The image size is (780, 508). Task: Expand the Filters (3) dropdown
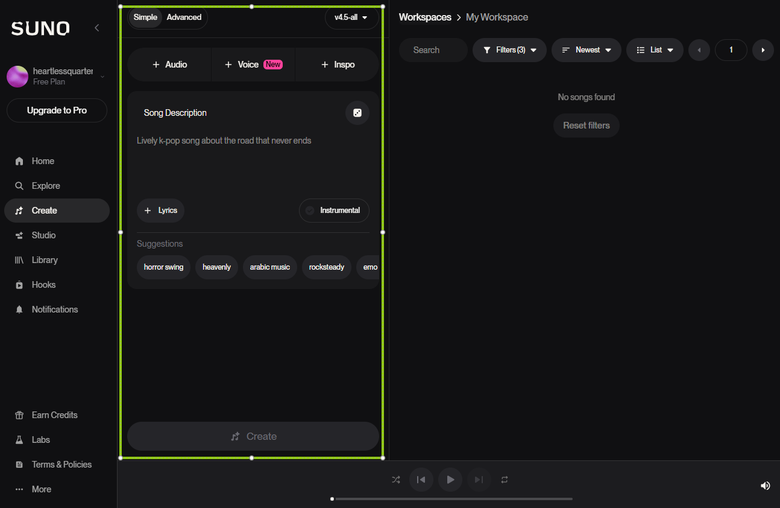(509, 50)
